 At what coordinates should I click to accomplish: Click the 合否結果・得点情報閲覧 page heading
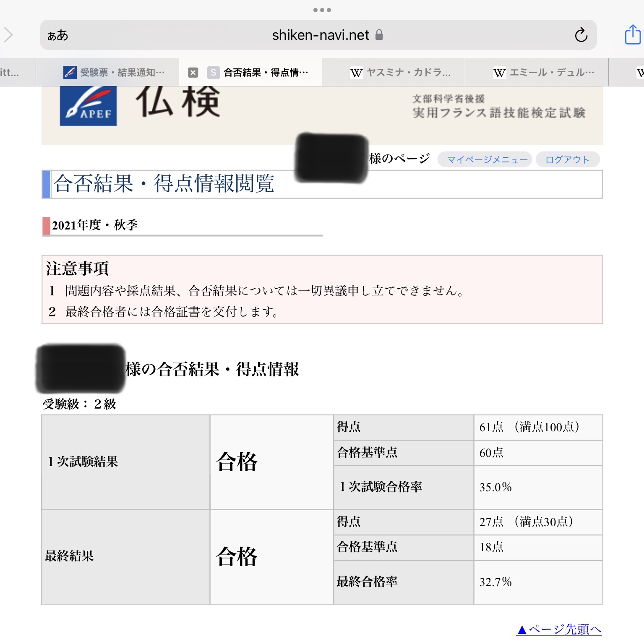point(164,184)
